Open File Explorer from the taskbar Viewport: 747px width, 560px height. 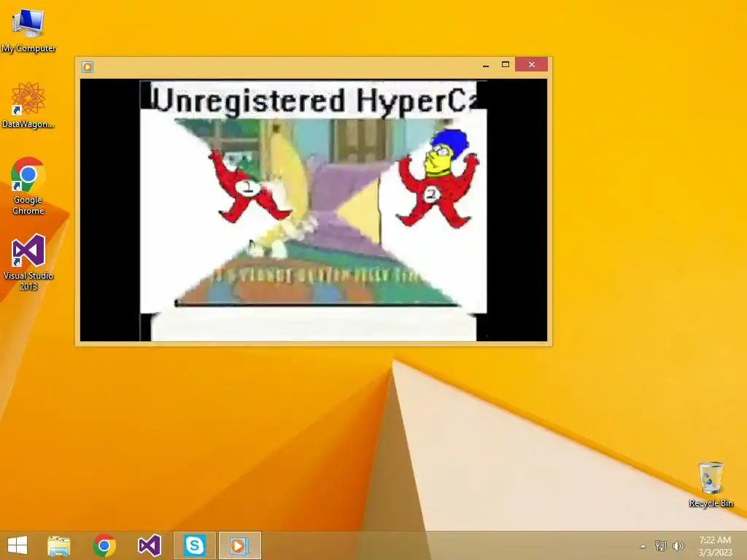(x=59, y=545)
